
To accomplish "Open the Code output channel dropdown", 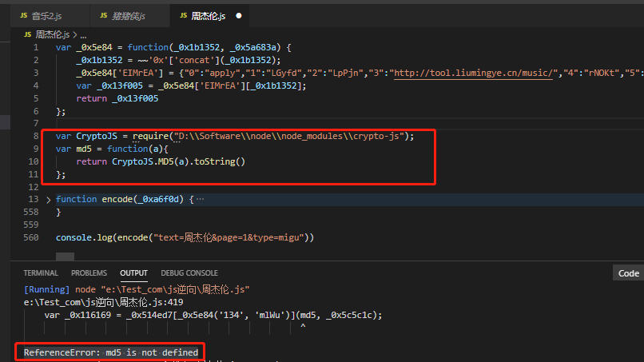I will click(x=628, y=273).
